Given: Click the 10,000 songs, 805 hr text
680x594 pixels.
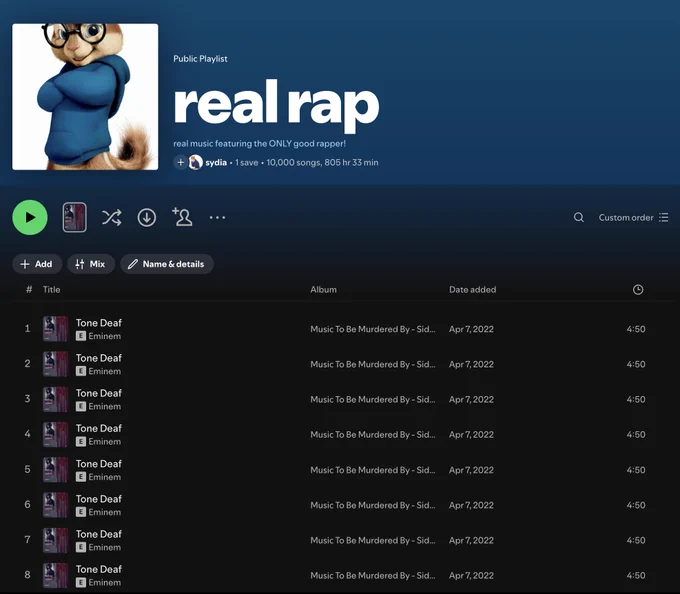Looking at the screenshot, I should [x=322, y=163].
